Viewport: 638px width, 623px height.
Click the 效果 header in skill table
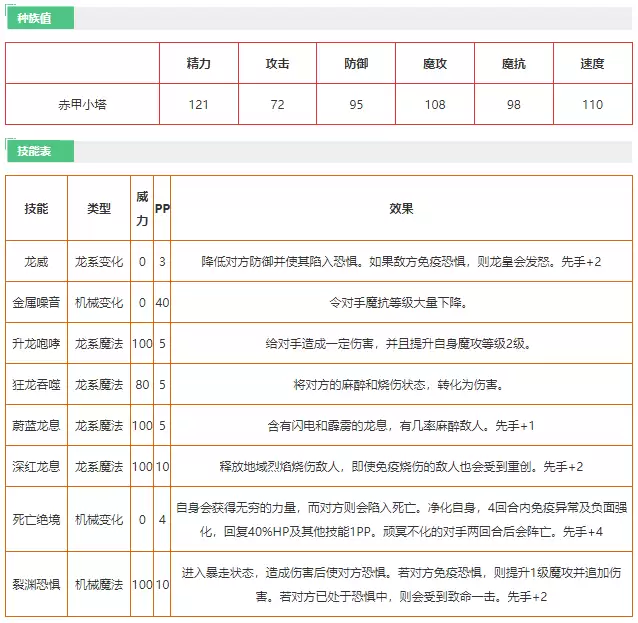click(x=401, y=208)
